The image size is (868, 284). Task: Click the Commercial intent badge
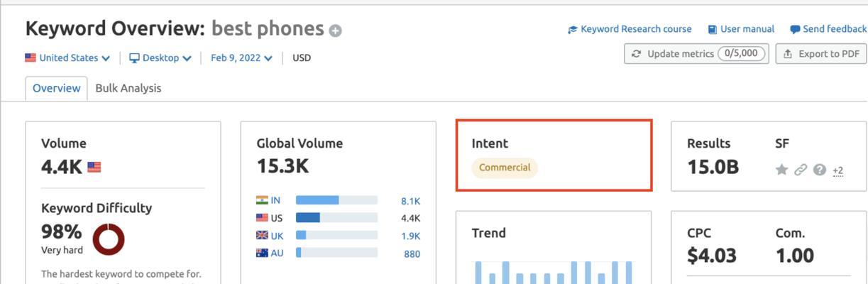[505, 168]
